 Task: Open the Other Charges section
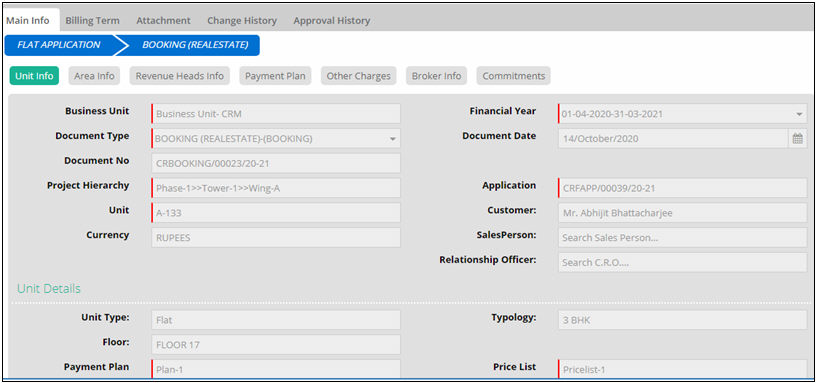tap(358, 76)
